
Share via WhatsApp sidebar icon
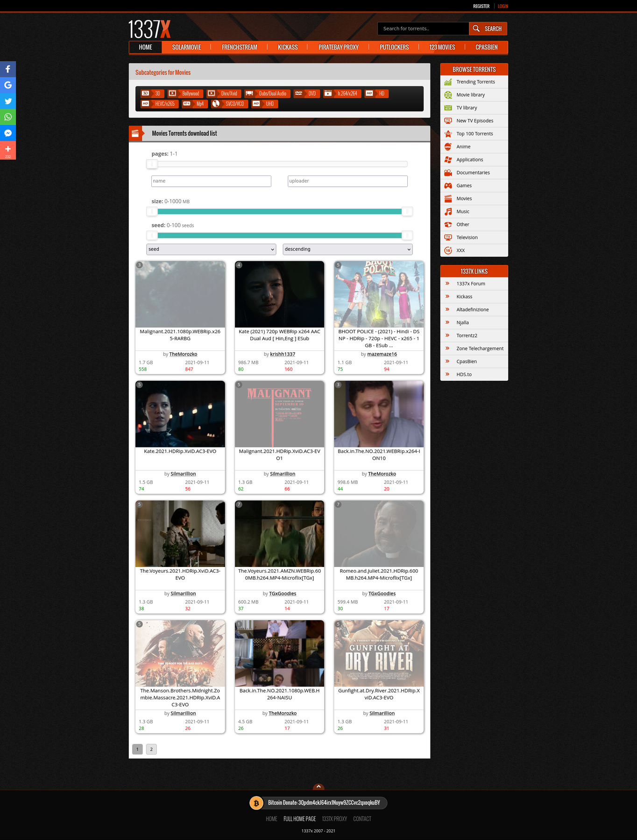click(x=8, y=117)
